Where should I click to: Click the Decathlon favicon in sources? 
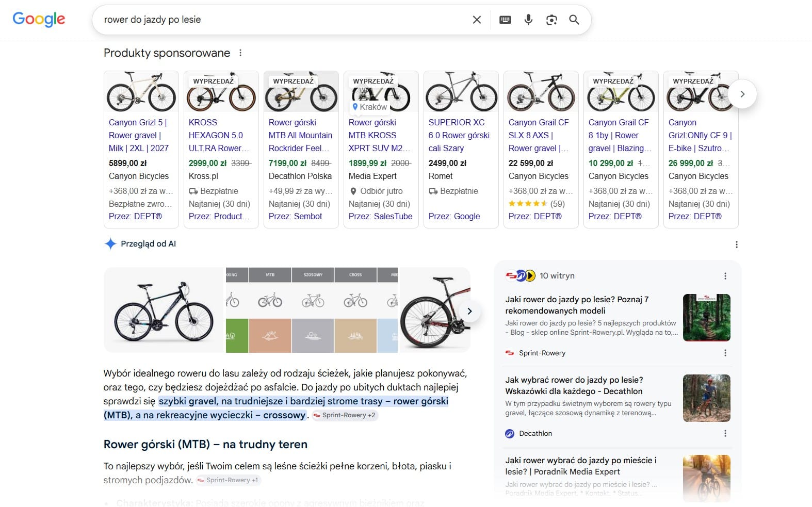[510, 433]
